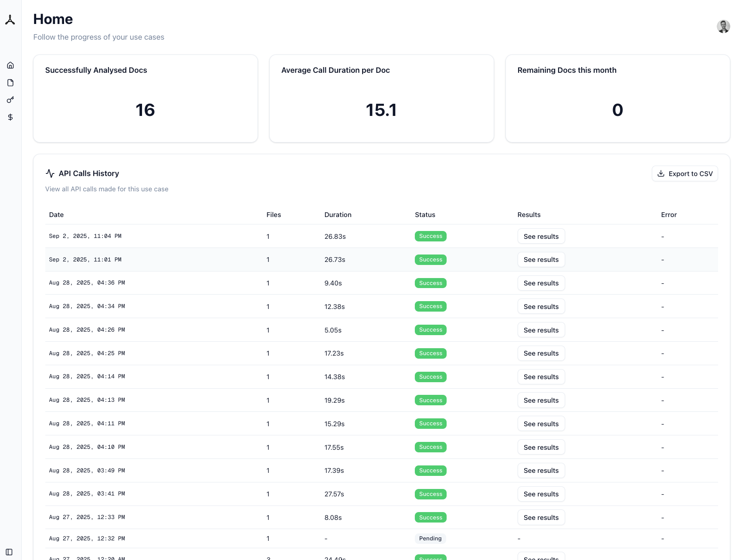Click the Results column header
739x560 pixels.
point(529,215)
